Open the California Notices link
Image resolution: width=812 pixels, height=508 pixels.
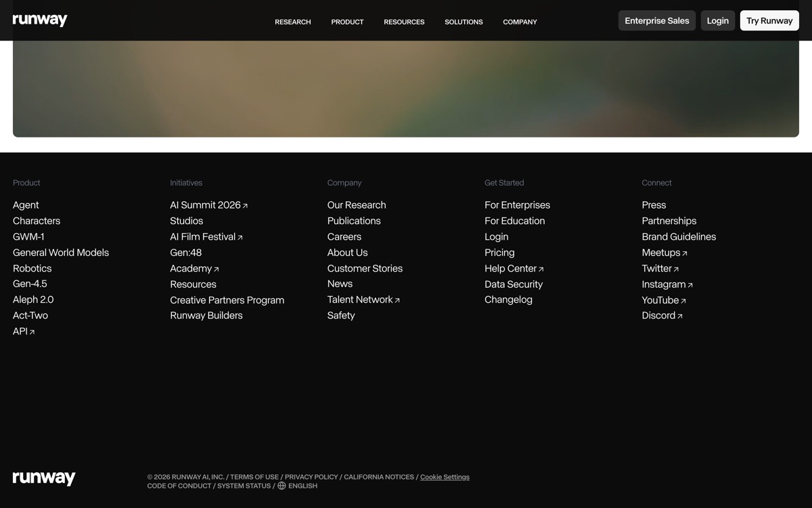tap(379, 477)
